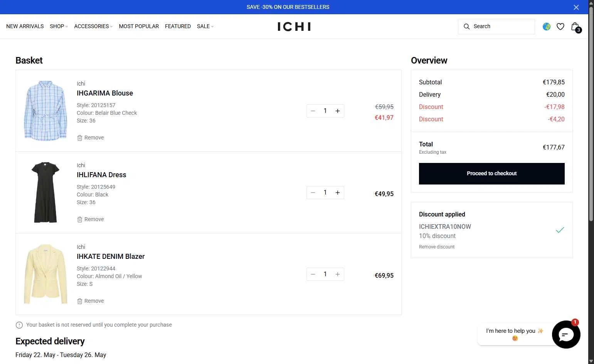Open the IHLIFANA Dress product title
This screenshot has height=364, width=594.
click(x=101, y=175)
